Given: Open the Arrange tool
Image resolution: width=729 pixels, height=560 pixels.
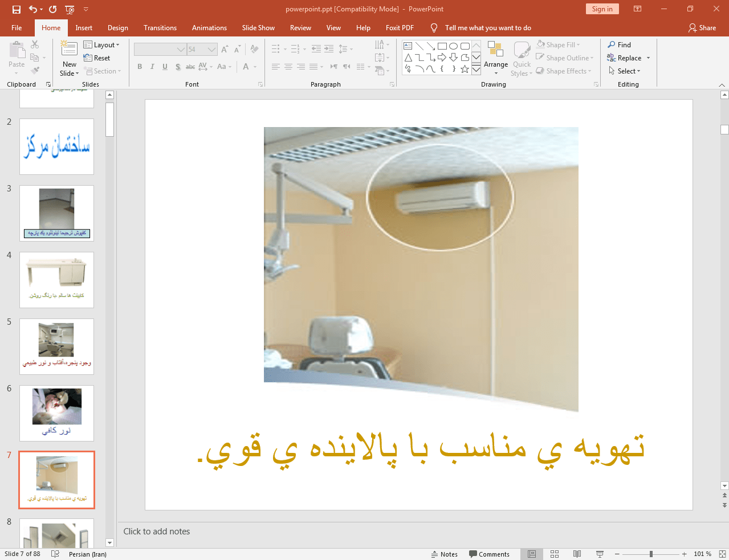Looking at the screenshot, I should click(495, 58).
